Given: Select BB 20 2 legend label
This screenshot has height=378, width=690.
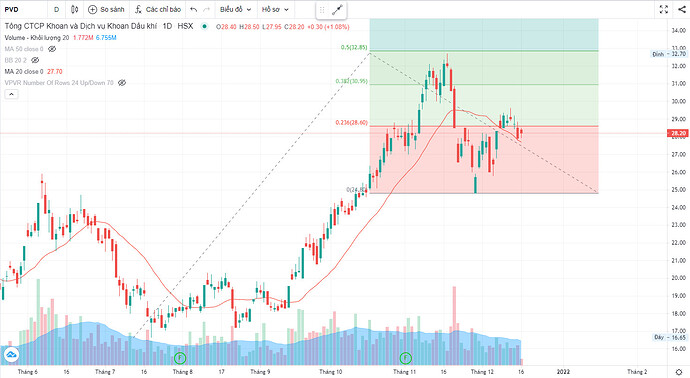Looking at the screenshot, I should pos(16,60).
